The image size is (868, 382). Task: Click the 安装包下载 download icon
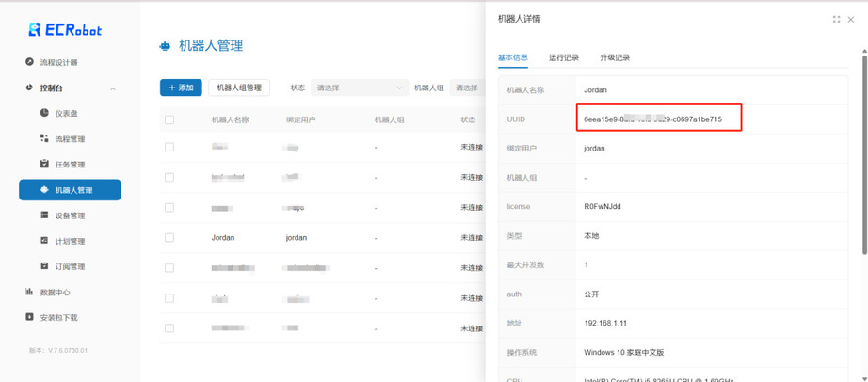pyautogui.click(x=29, y=317)
